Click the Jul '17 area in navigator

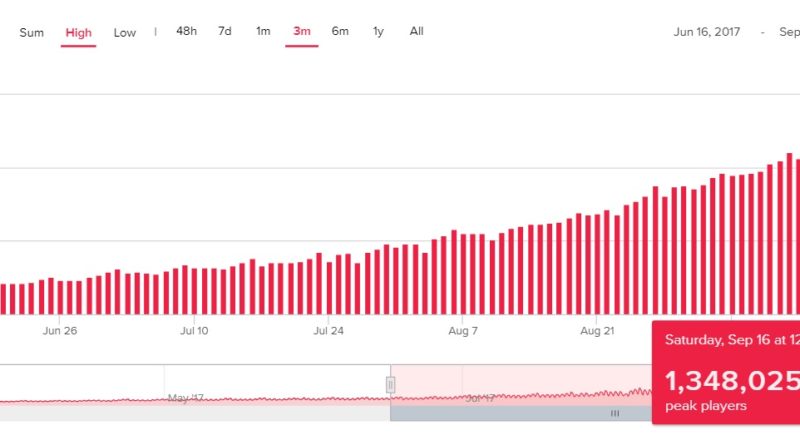(480, 397)
